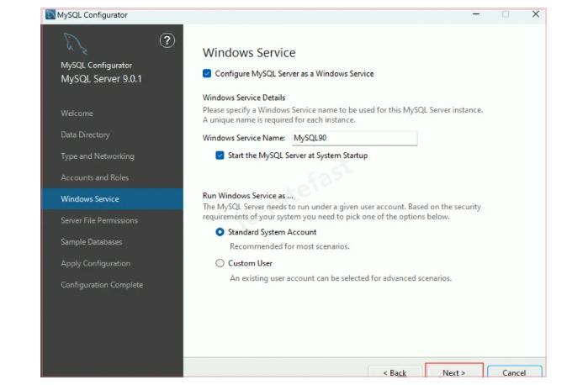Click the 'Windows Service Name:' label
Image resolution: width=588 pixels, height=385 pixels.
pos(244,138)
